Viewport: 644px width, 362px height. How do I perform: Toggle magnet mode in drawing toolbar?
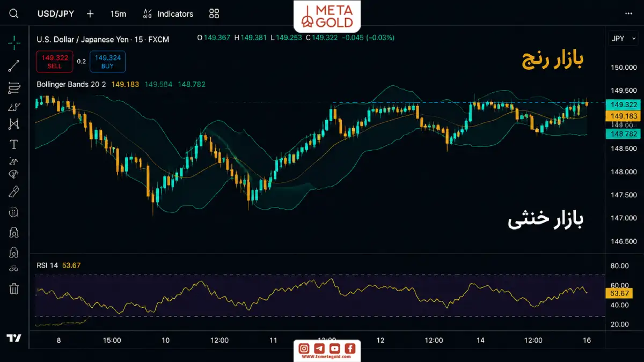click(14, 232)
